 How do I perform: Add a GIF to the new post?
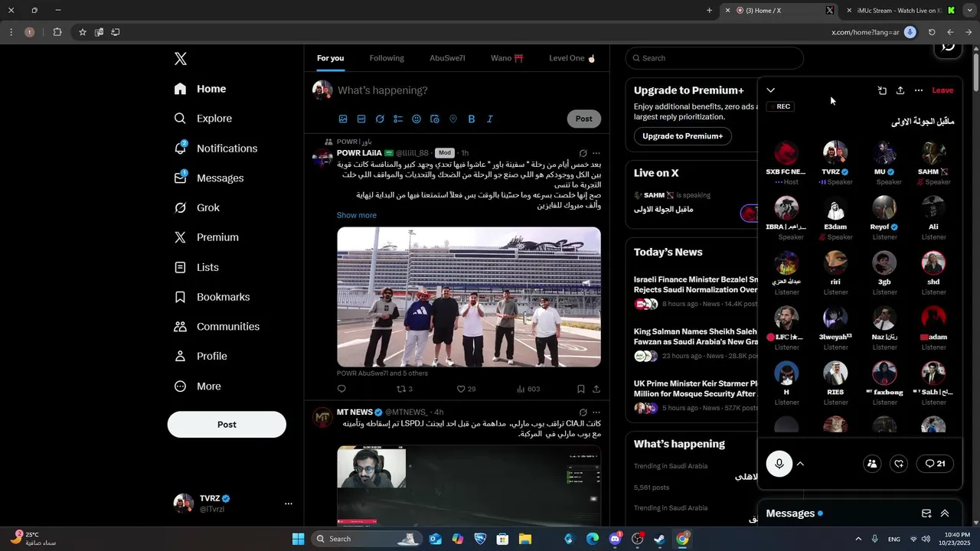[361, 119]
